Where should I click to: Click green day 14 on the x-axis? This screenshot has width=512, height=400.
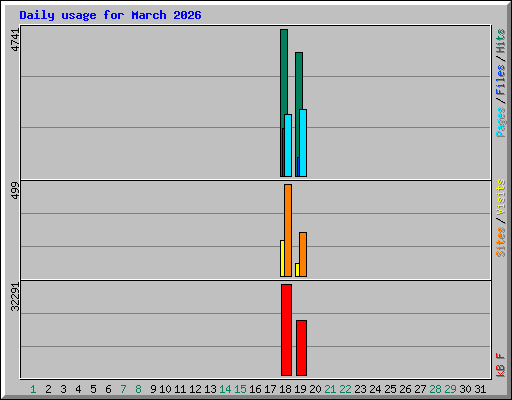tap(225, 389)
